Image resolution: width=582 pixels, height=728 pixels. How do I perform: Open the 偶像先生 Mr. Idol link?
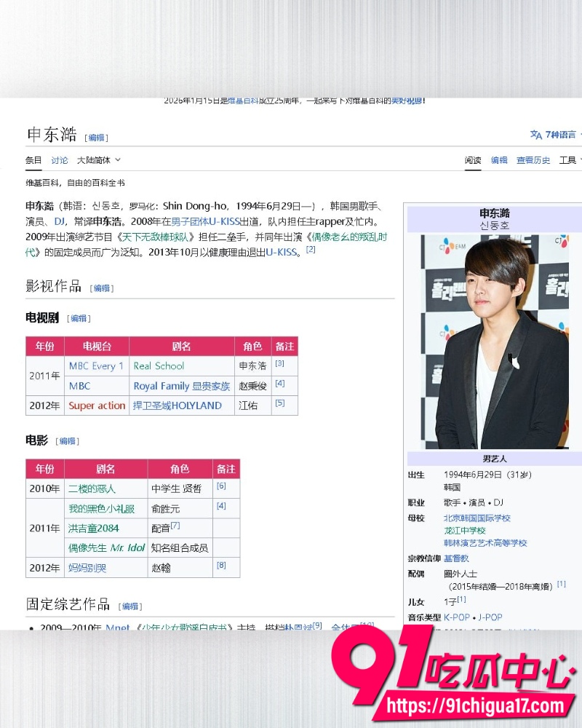[107, 548]
